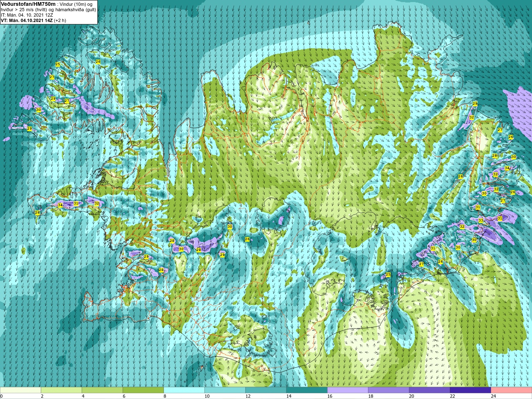Viewport: 532px width, 399px height.
Task: Click the yellow gust label "33"
Action: click(481, 220)
